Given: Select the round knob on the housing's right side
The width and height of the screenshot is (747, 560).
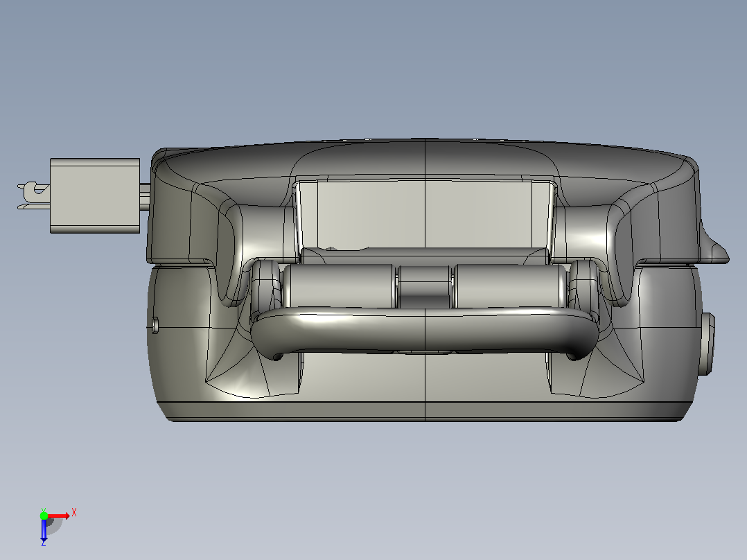Looking at the screenshot, I should click(x=708, y=344).
